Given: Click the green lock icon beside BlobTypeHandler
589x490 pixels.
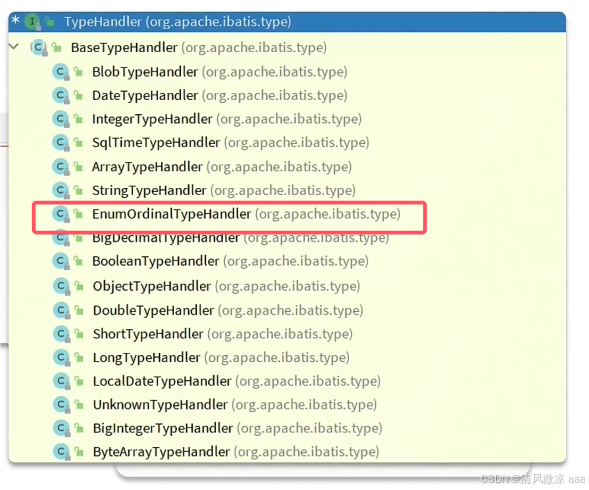Looking at the screenshot, I should (78, 71).
